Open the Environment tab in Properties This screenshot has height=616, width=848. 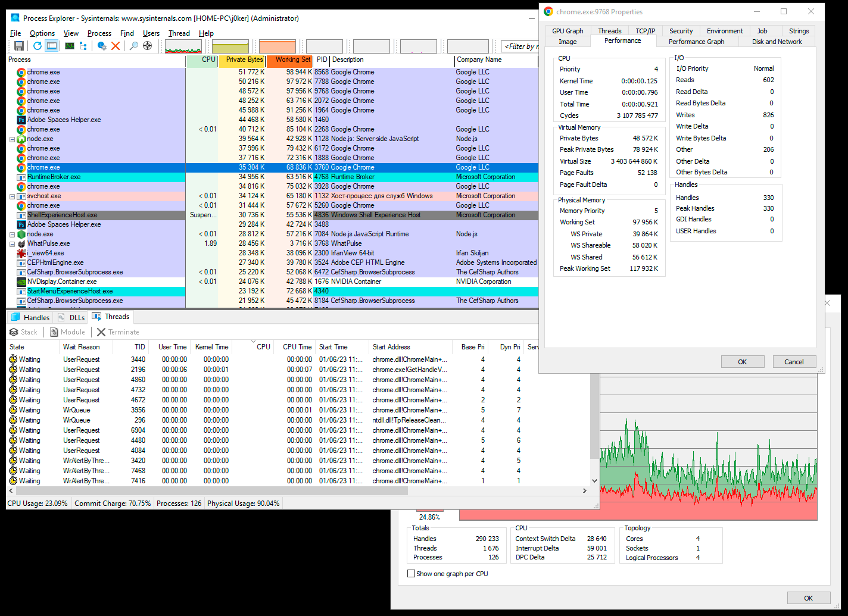[x=725, y=31]
